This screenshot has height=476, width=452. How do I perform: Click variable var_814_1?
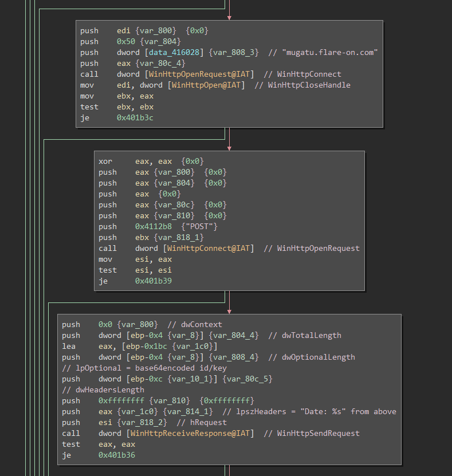click(187, 412)
